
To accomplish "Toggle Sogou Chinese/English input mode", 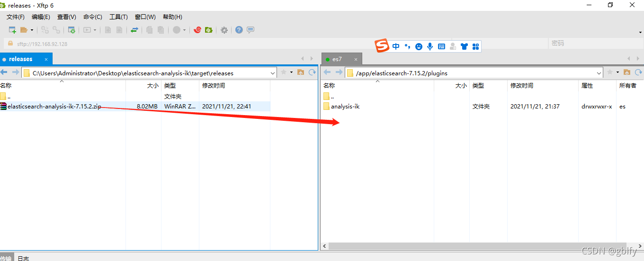I will coord(396,46).
